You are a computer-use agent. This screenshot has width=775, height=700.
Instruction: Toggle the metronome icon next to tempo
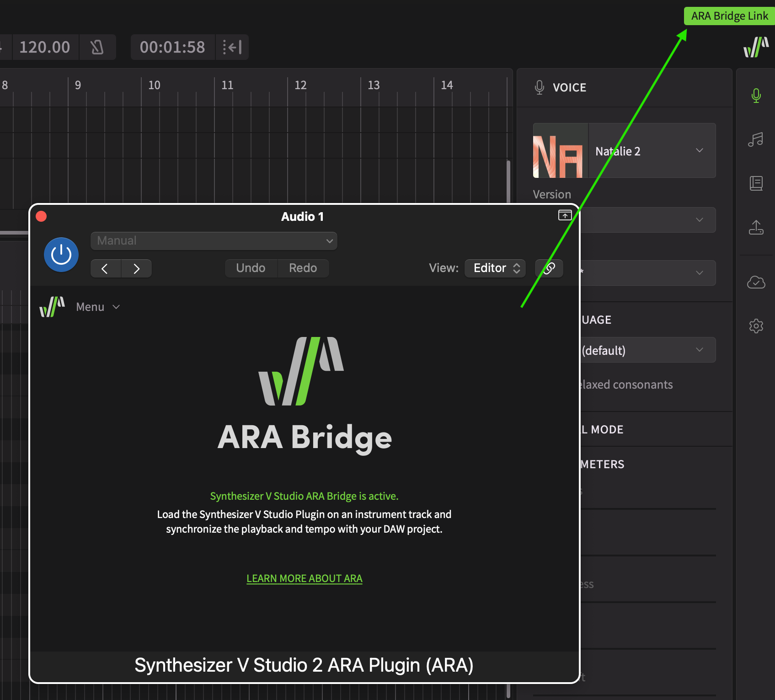coord(97,47)
